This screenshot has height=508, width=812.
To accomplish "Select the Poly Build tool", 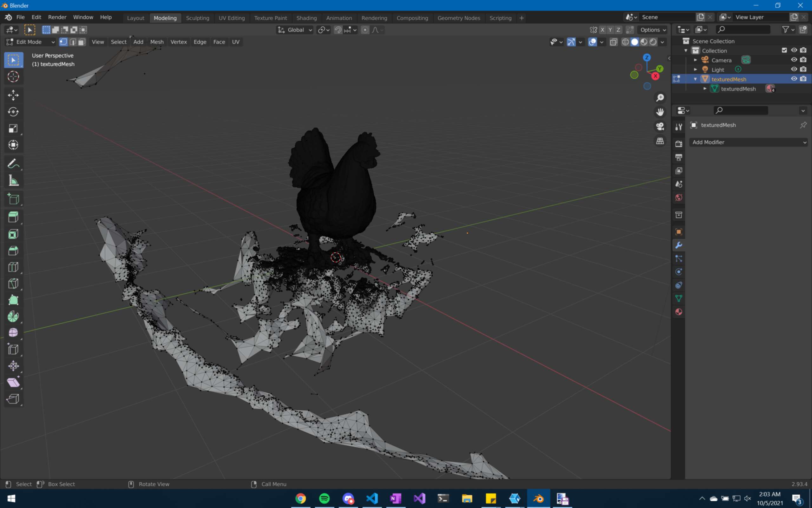I will (13, 300).
